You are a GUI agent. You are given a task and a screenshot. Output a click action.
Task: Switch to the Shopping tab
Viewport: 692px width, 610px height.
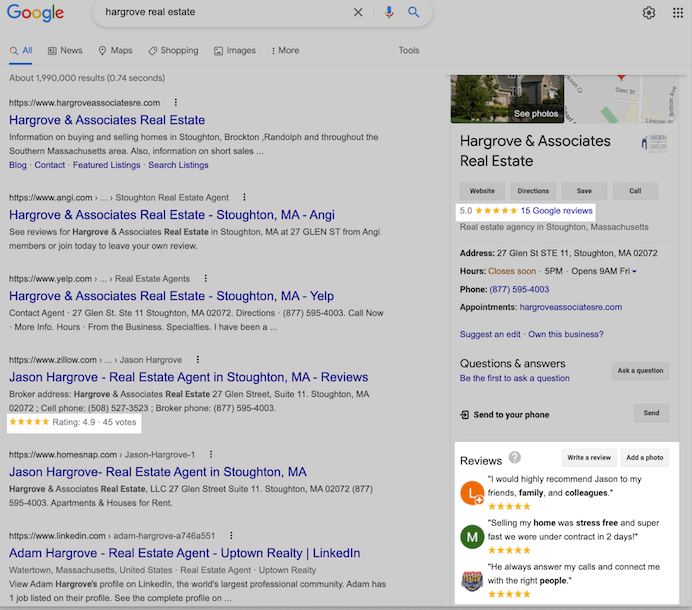point(173,50)
